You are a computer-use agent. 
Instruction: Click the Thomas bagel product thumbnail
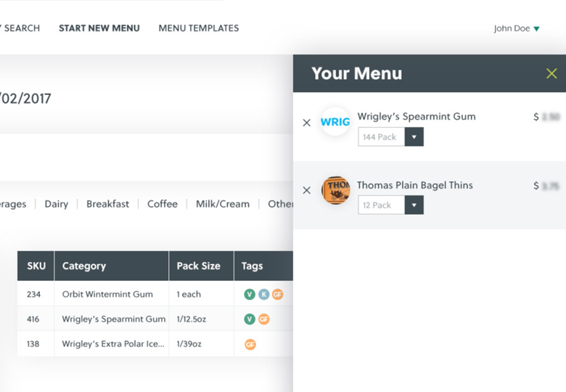point(336,190)
